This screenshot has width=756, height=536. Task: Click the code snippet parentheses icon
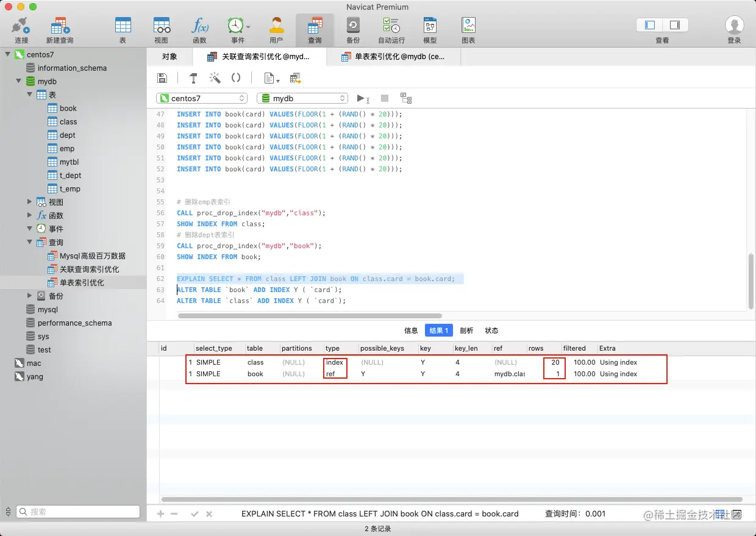click(236, 78)
